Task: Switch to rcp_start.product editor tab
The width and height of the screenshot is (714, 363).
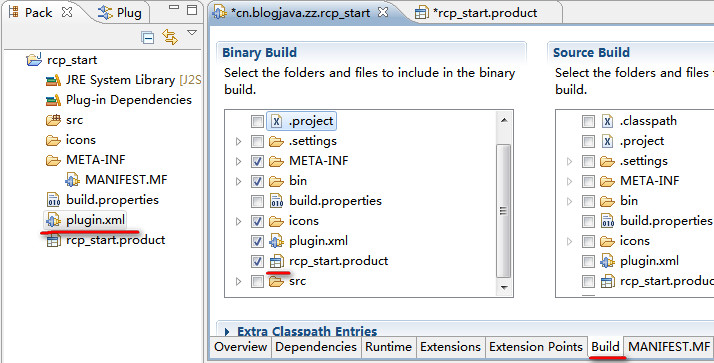Action: pyautogui.click(x=486, y=13)
